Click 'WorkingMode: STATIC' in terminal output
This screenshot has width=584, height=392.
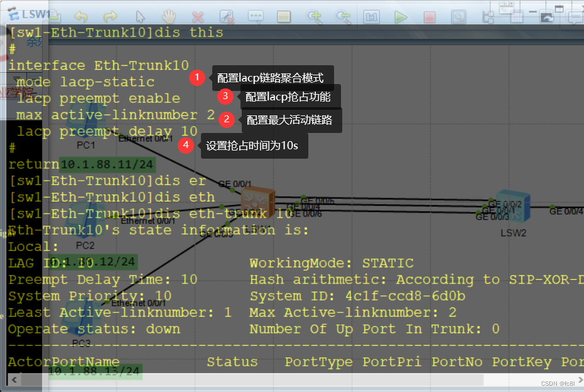point(332,263)
